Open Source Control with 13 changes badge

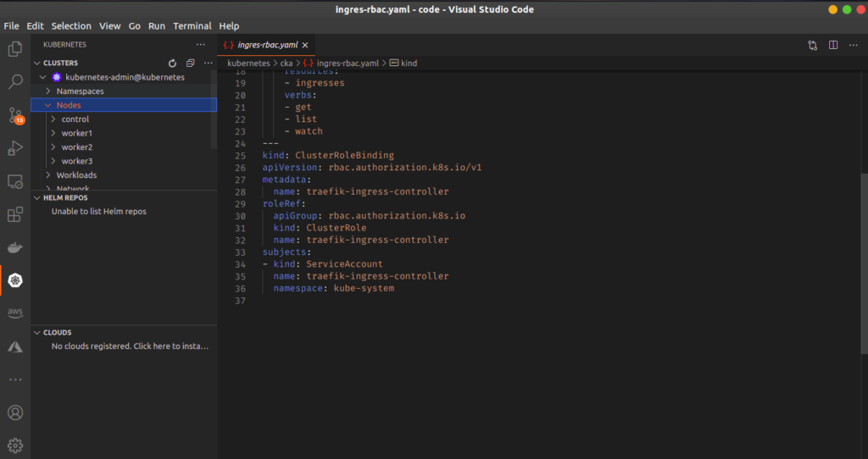[15, 115]
